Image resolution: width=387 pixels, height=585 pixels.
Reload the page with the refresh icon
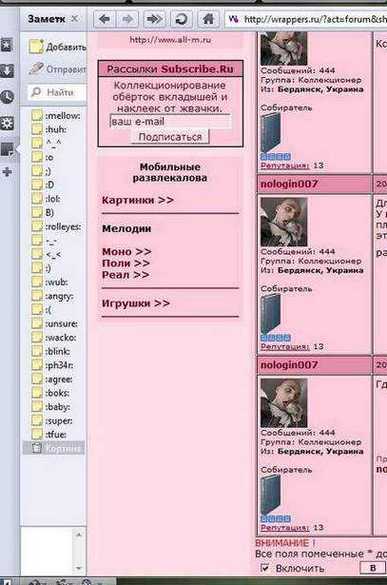coord(181,19)
